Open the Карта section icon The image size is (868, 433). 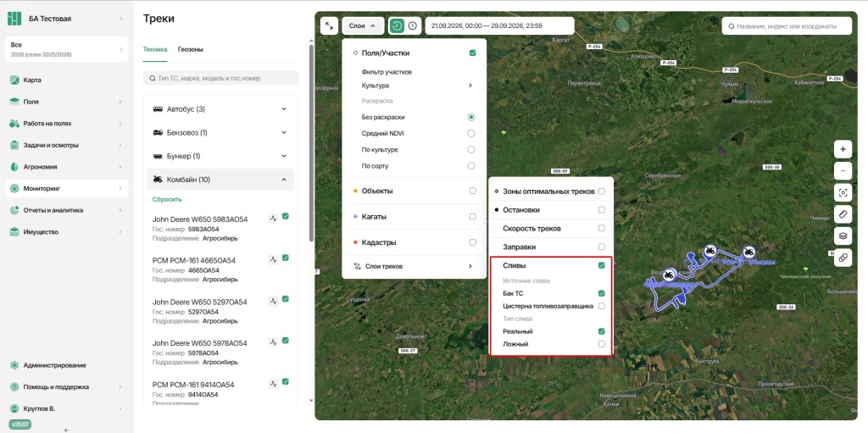click(14, 80)
